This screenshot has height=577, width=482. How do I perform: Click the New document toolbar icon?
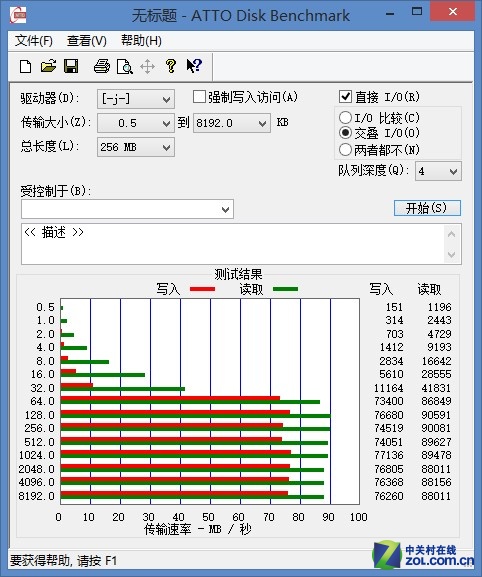click(x=25, y=66)
